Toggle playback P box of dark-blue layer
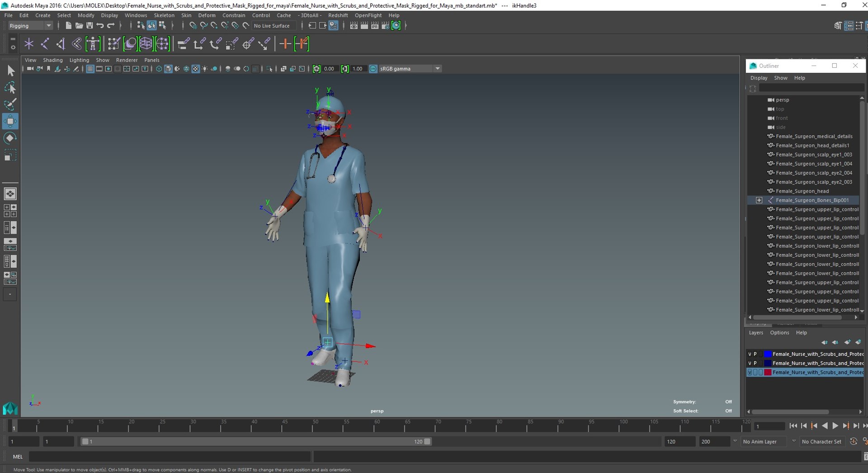 pyautogui.click(x=755, y=363)
